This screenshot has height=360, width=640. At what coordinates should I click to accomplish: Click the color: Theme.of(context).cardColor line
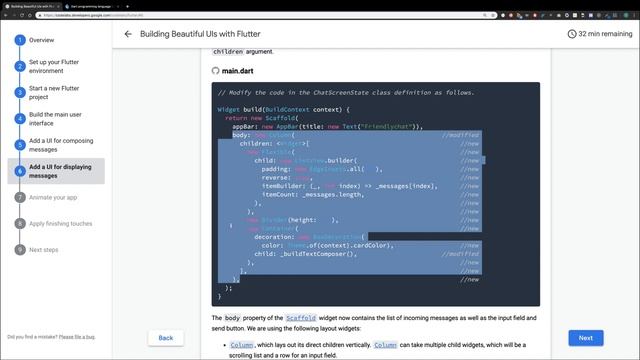click(328, 245)
